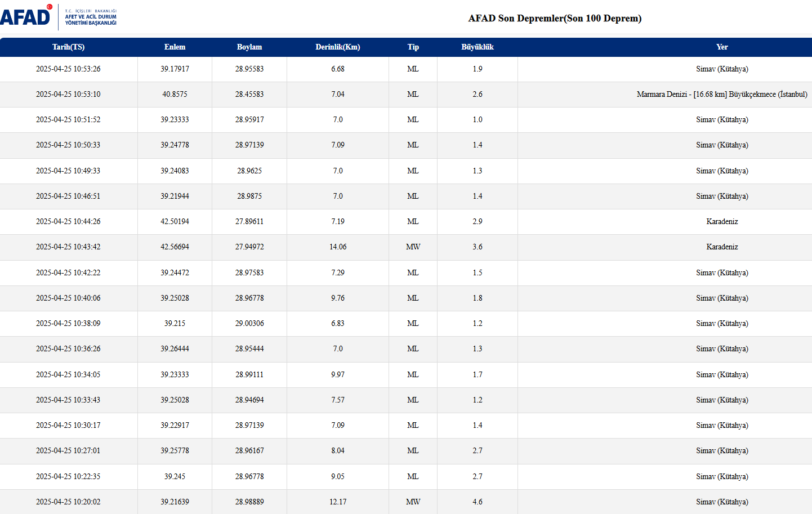Click longitude value 27.89611
Image resolution: width=812 pixels, height=514 pixels.
(x=249, y=221)
